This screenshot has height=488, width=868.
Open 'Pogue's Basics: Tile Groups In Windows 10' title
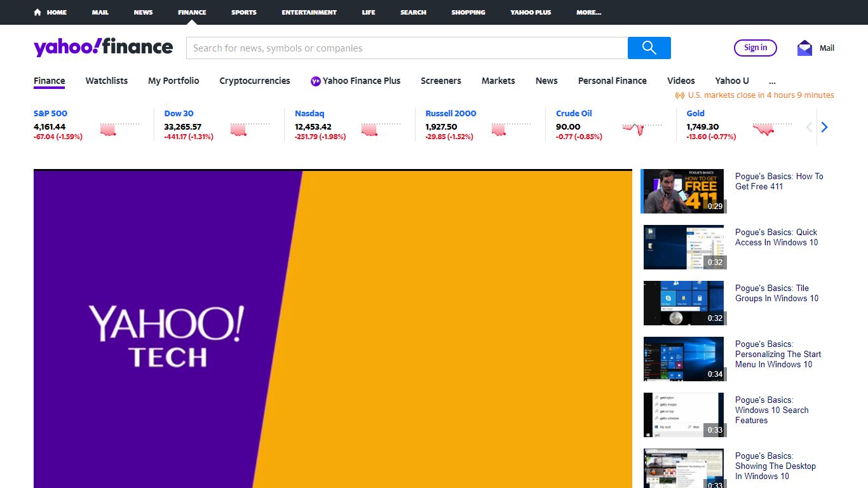(x=776, y=293)
